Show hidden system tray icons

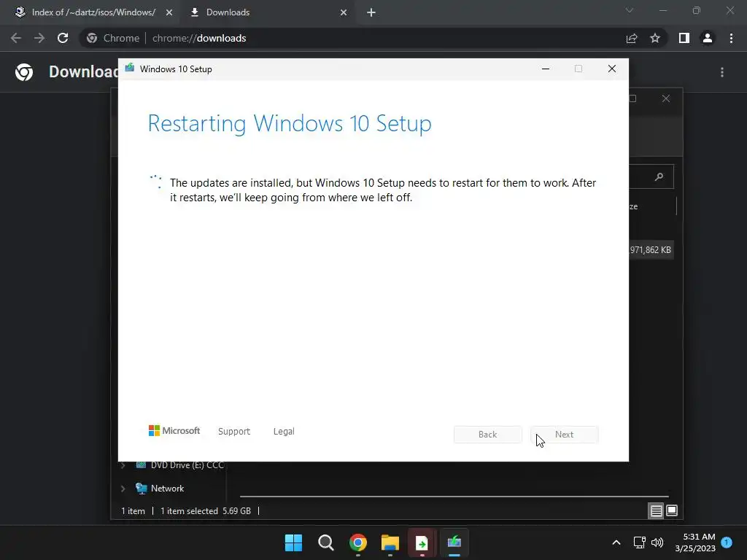click(616, 542)
